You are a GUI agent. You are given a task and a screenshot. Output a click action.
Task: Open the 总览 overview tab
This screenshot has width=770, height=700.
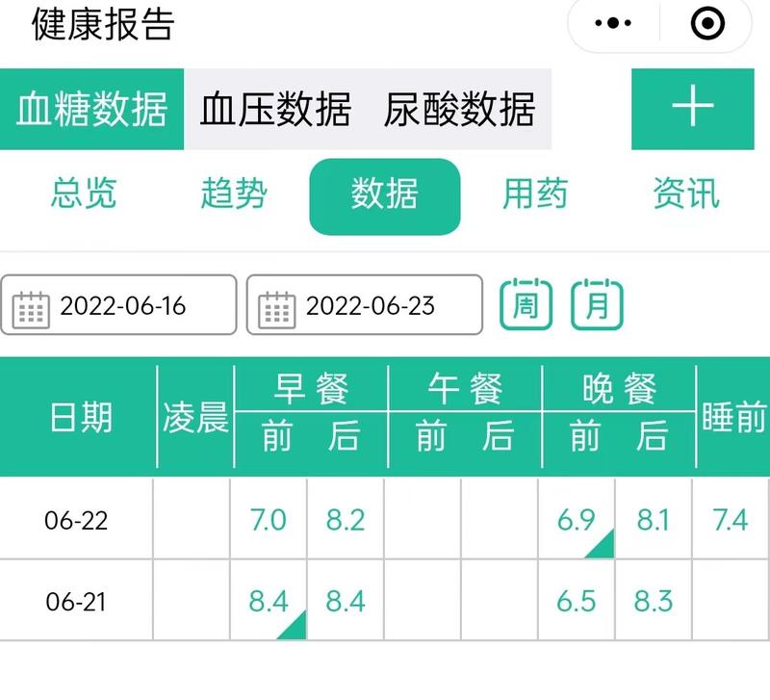84,194
